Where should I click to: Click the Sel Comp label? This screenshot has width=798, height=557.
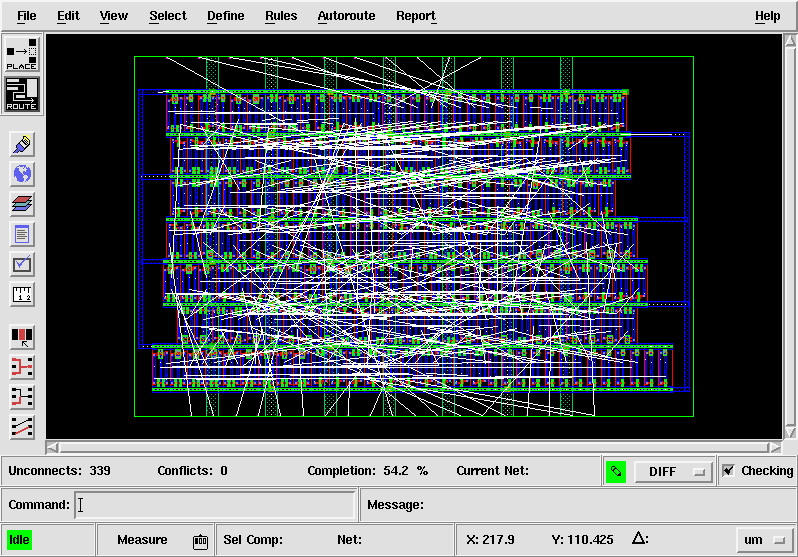[253, 540]
